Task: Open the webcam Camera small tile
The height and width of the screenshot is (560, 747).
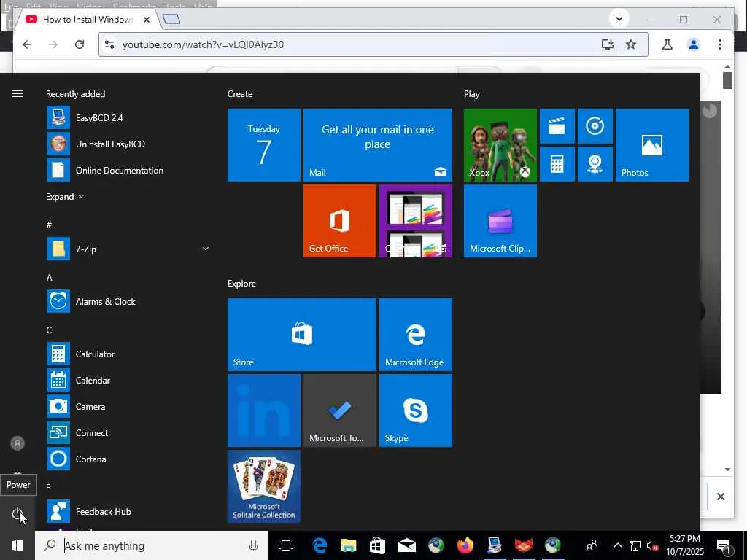Action: (x=595, y=164)
